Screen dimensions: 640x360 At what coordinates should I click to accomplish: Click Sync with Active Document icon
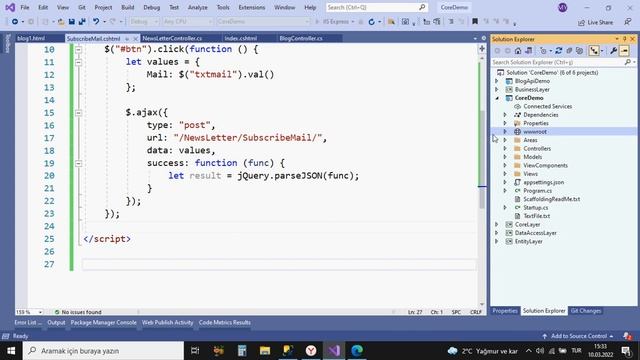click(x=558, y=51)
